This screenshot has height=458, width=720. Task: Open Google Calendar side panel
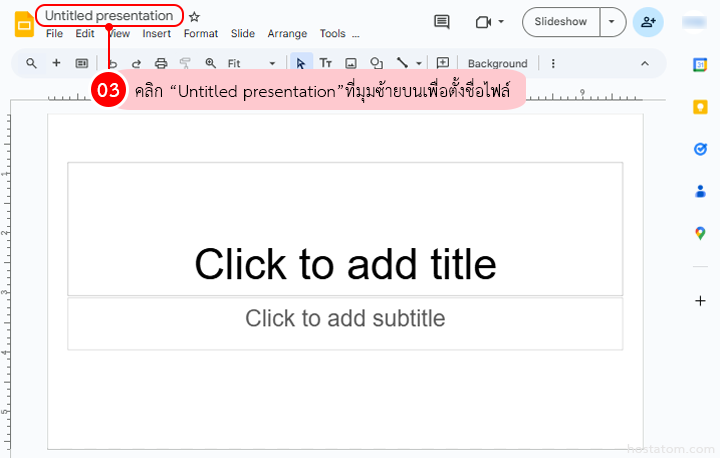(x=700, y=65)
